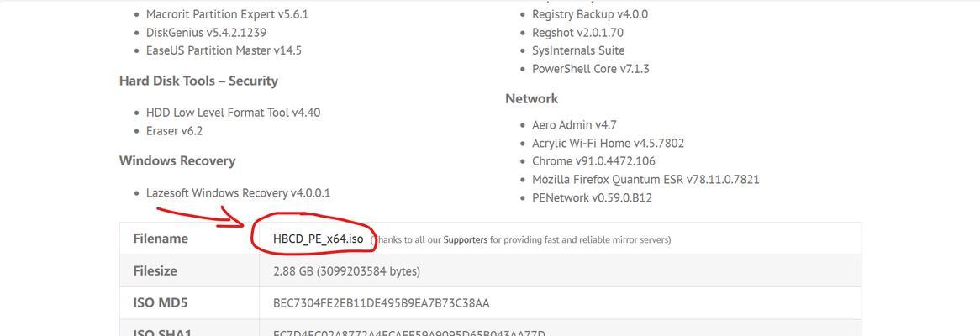Viewport: 980px width, 336px height.
Task: Click the Regshot v2.0.1.70 entry
Action: (577, 33)
